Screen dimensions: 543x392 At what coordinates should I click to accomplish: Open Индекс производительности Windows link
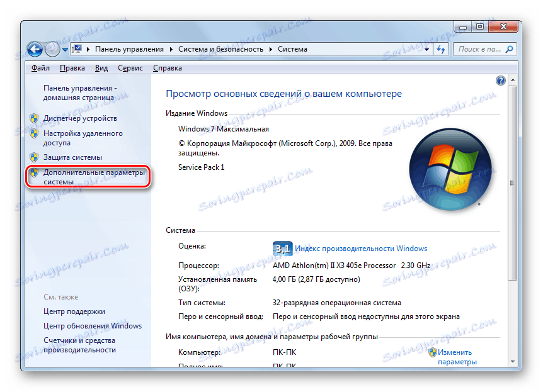361,249
